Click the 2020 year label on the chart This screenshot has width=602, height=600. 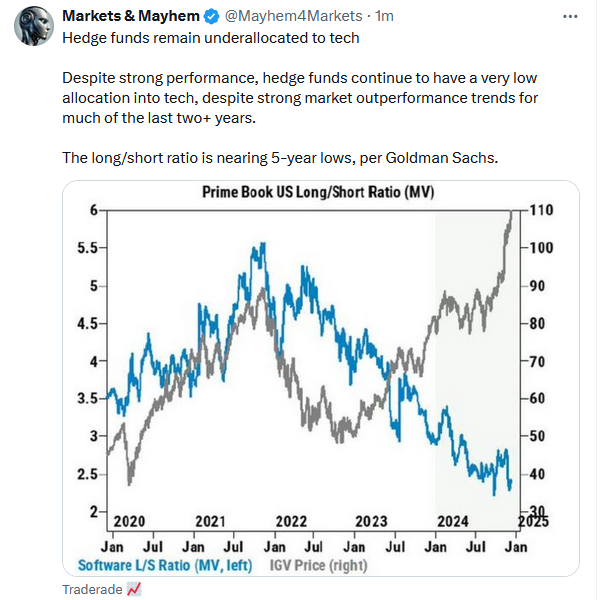coord(129,521)
